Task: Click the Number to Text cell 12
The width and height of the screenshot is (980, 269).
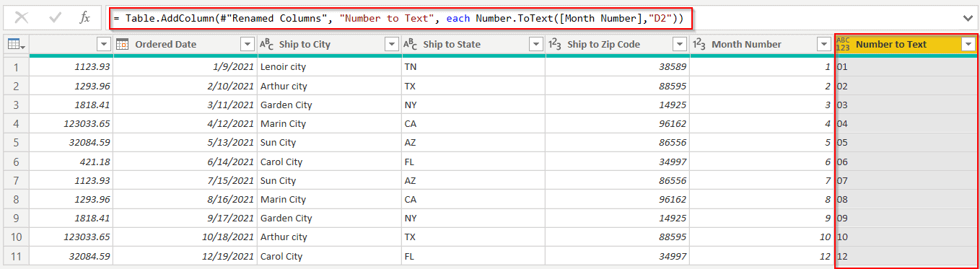Action: [x=906, y=256]
